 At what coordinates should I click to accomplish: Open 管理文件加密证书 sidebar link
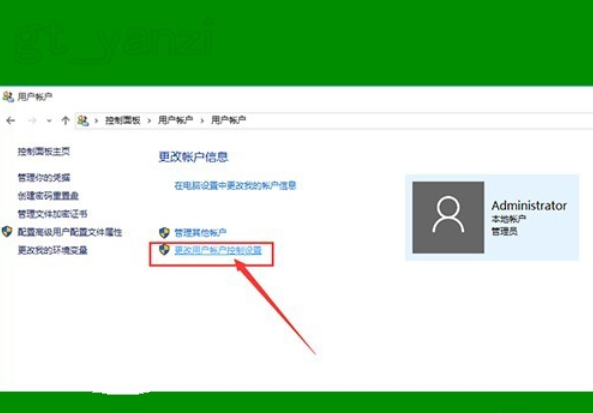point(53,214)
